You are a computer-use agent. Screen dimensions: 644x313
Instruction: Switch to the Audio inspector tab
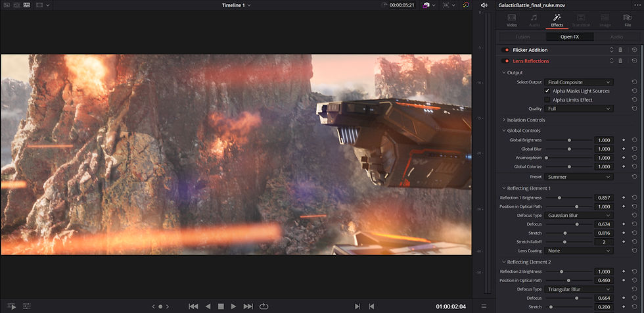(x=534, y=20)
